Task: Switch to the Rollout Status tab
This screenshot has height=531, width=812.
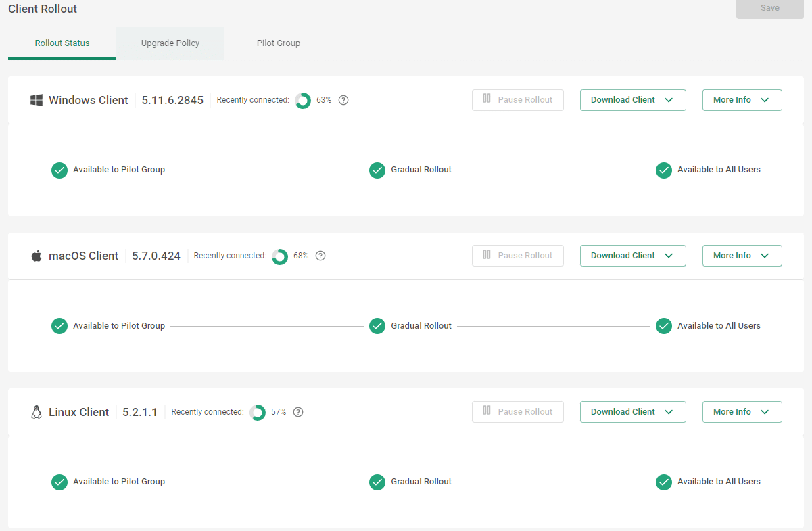Action: [62, 43]
